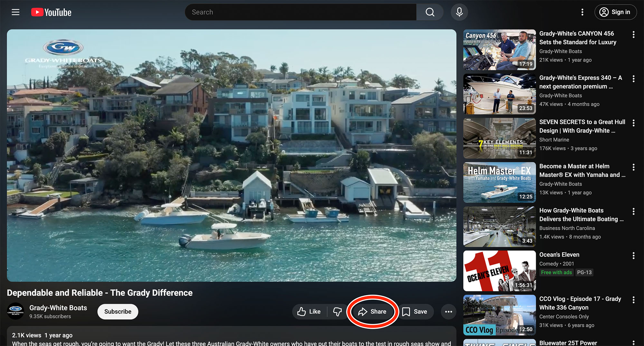
Task: Expand description at "2.1K views 1 year ago"
Action: 42,335
